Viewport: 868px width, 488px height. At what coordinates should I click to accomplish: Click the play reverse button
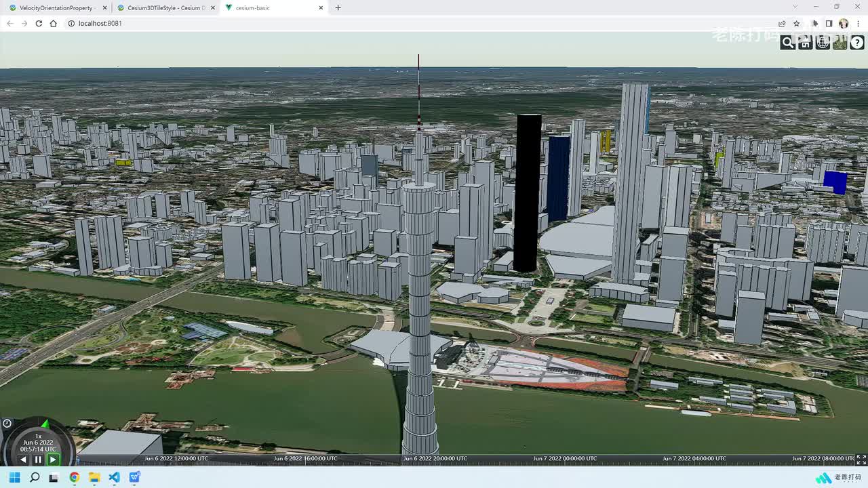[x=23, y=460]
